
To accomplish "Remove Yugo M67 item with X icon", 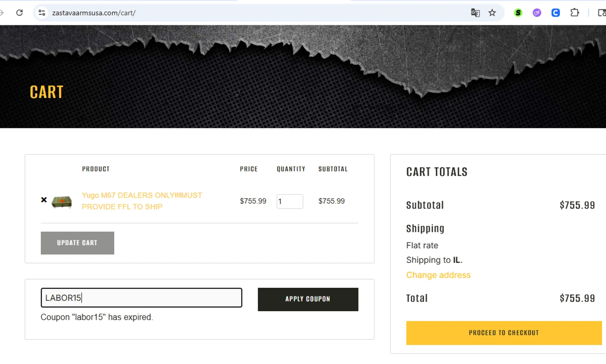I will pyautogui.click(x=44, y=200).
